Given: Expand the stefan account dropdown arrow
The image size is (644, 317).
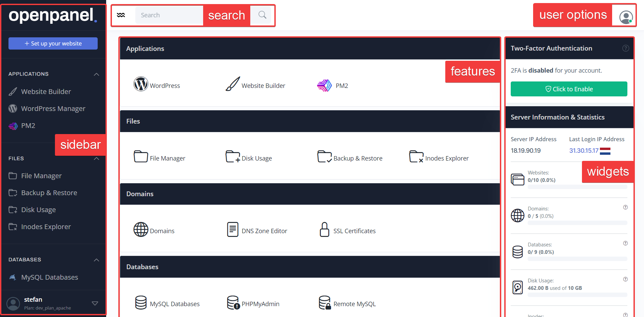Looking at the screenshot, I should coord(95,303).
